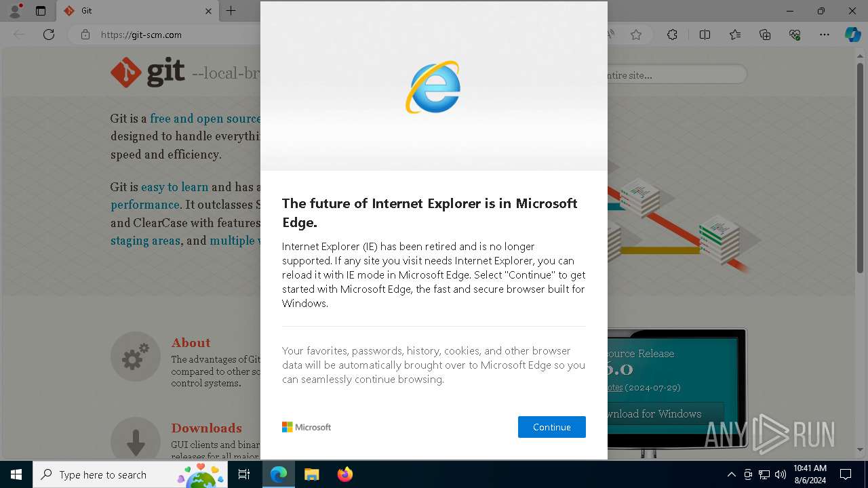868x488 pixels.
Task: Open the Downloads section heading
Action: 206,428
